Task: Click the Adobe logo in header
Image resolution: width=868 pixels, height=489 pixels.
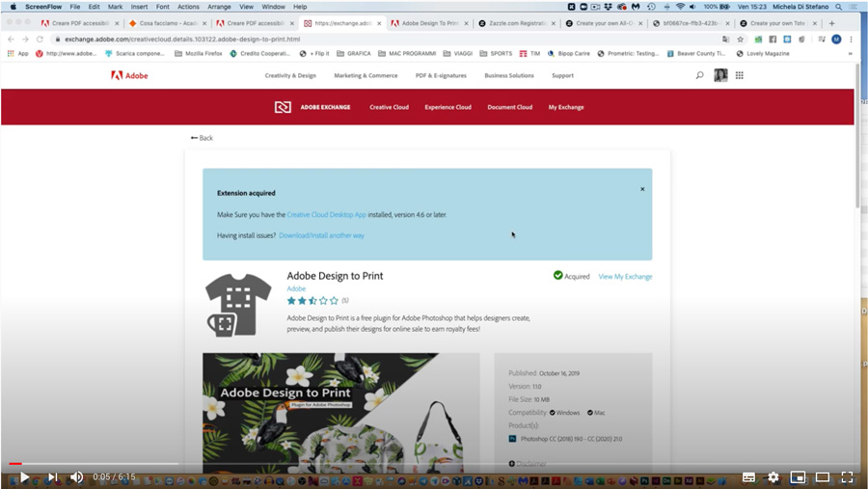Action: [x=129, y=75]
